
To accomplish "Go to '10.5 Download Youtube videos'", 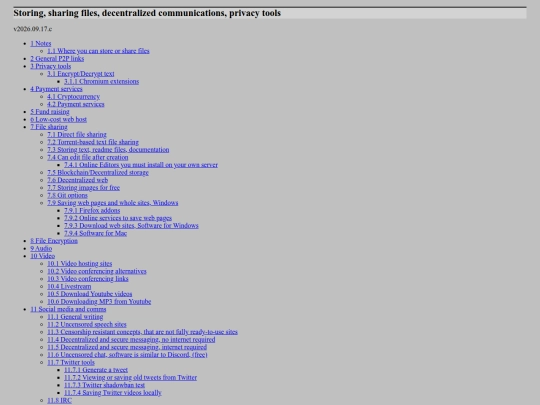I will 90,294.
